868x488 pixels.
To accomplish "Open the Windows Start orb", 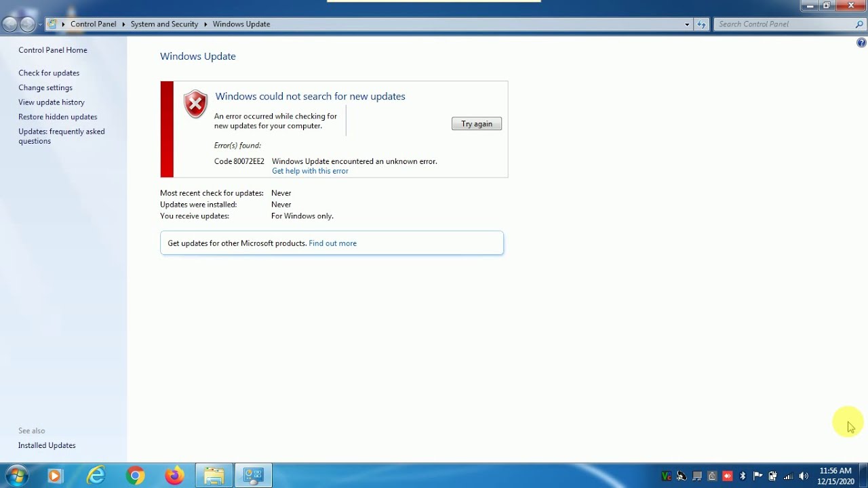I will (x=16, y=476).
